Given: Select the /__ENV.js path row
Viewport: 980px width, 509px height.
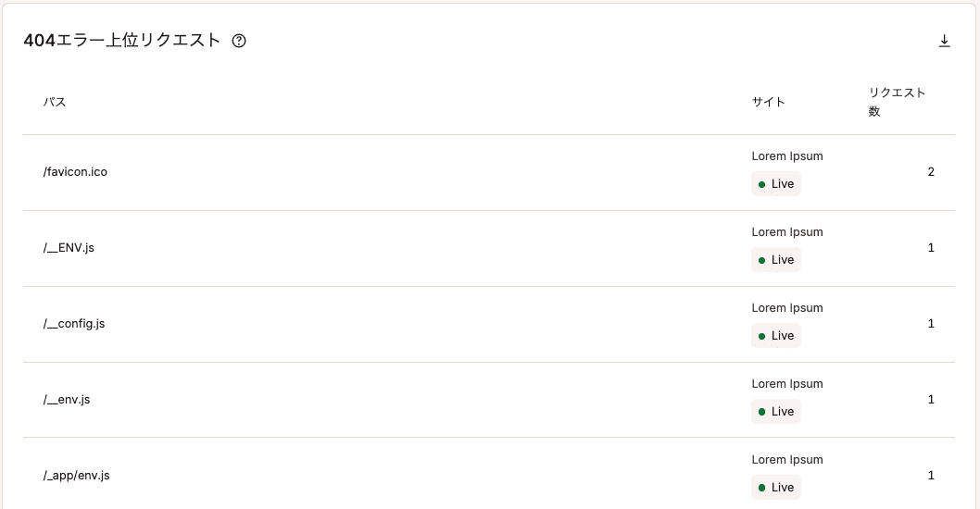Looking at the screenshot, I should click(x=69, y=248).
